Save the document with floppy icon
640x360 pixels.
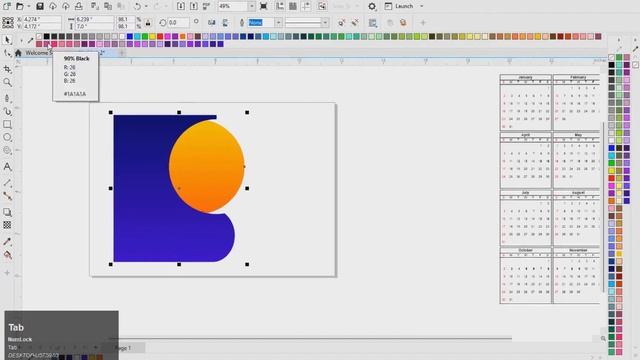tap(40, 6)
